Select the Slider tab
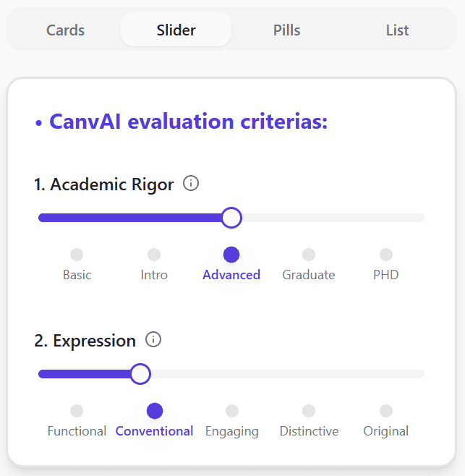 176,30
